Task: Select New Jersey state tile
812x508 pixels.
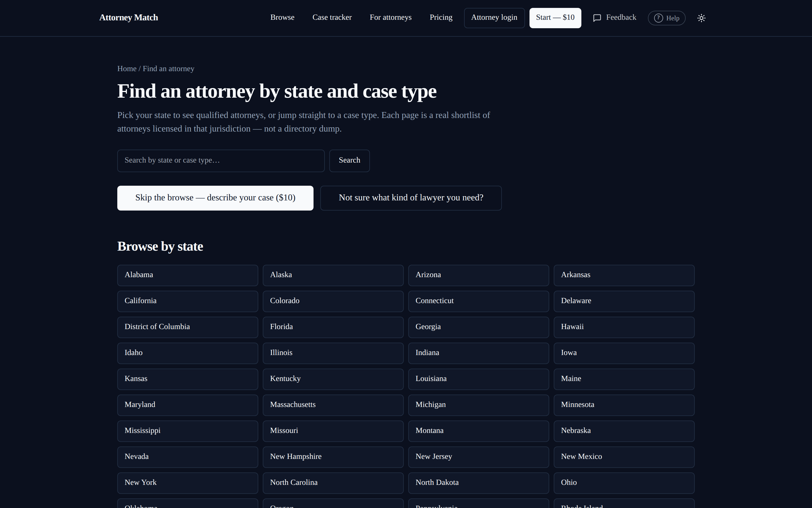Action: 478,457
